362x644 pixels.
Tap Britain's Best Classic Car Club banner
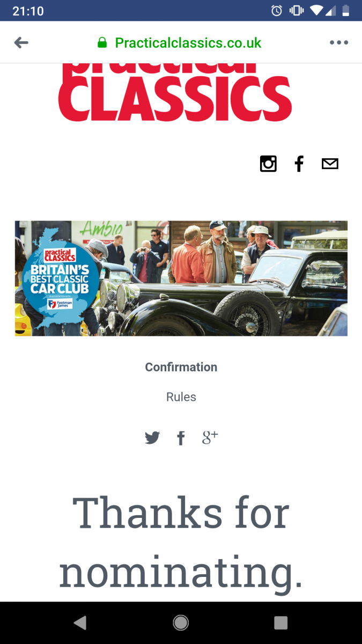(181, 279)
